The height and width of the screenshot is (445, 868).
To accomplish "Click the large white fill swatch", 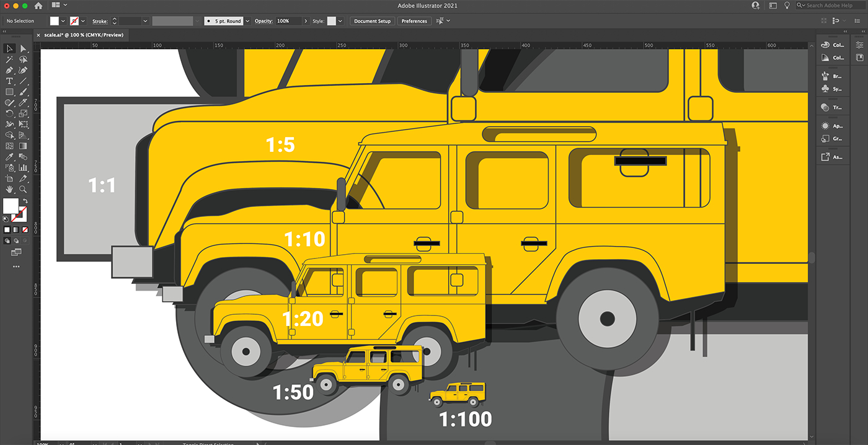I will [x=11, y=206].
